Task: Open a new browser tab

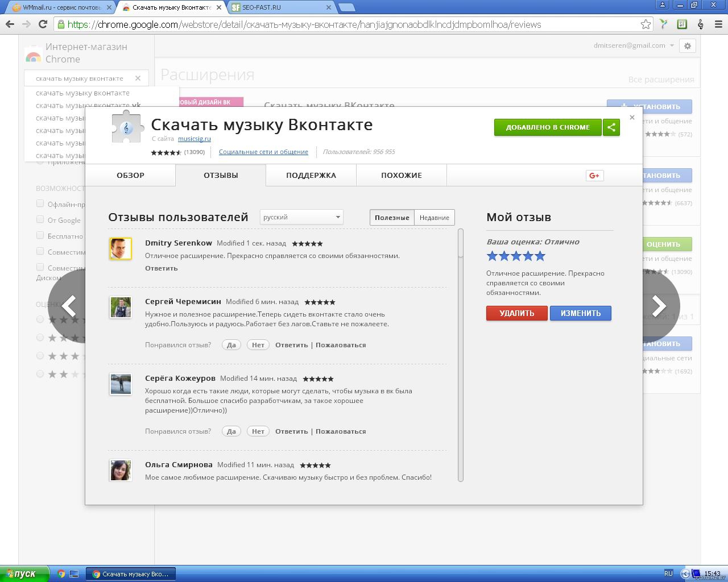Action: click(x=346, y=7)
